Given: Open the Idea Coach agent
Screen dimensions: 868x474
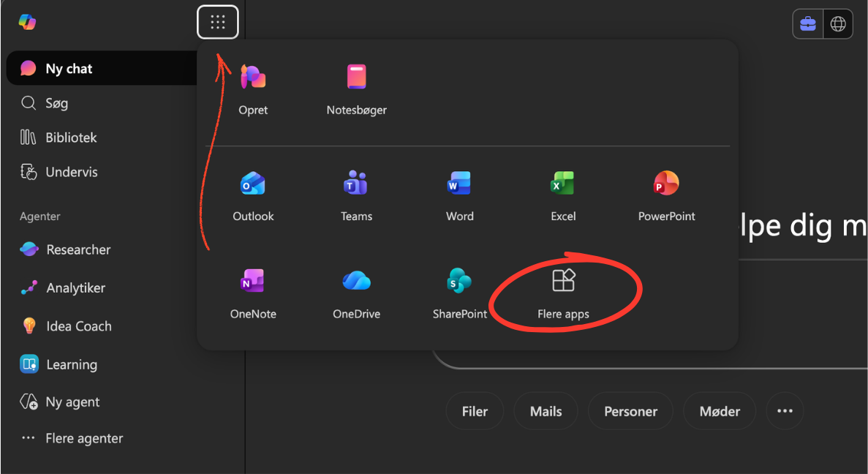Looking at the screenshot, I should pos(66,326).
